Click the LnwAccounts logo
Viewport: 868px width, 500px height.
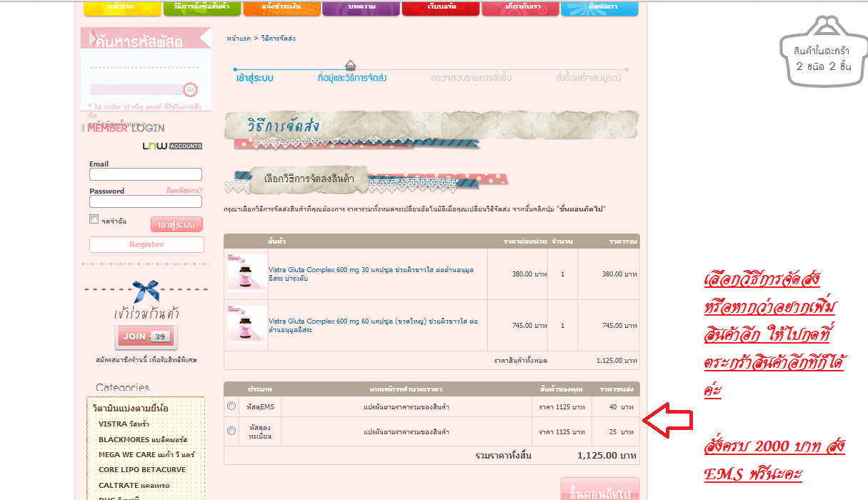172,146
